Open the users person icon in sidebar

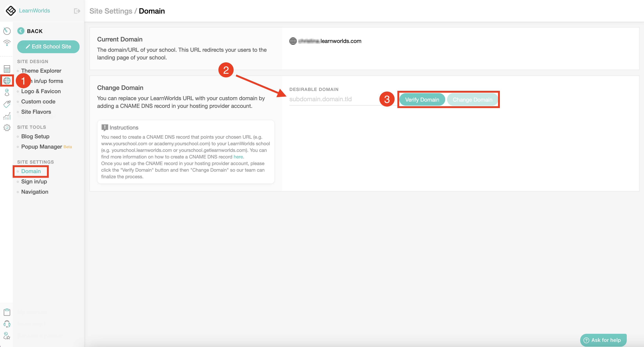pos(7,92)
